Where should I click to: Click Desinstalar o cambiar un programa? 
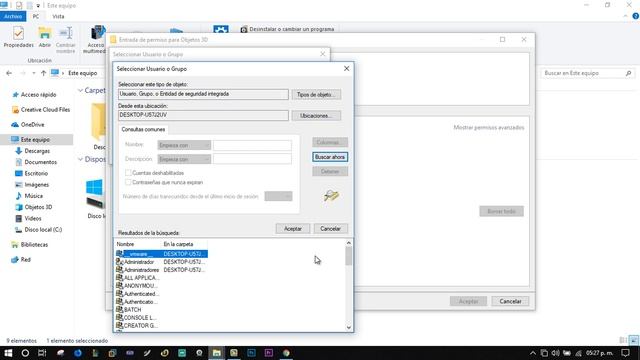coord(287,29)
